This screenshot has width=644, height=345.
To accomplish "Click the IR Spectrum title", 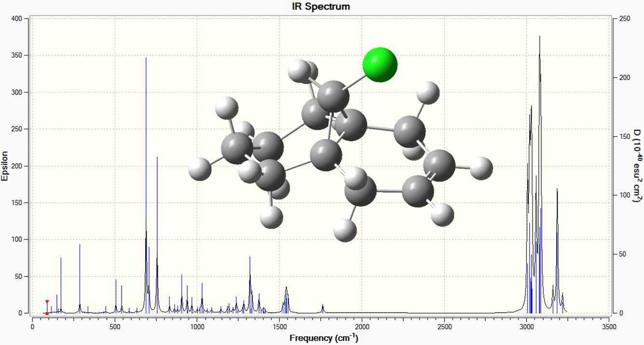I will click(x=321, y=6).
